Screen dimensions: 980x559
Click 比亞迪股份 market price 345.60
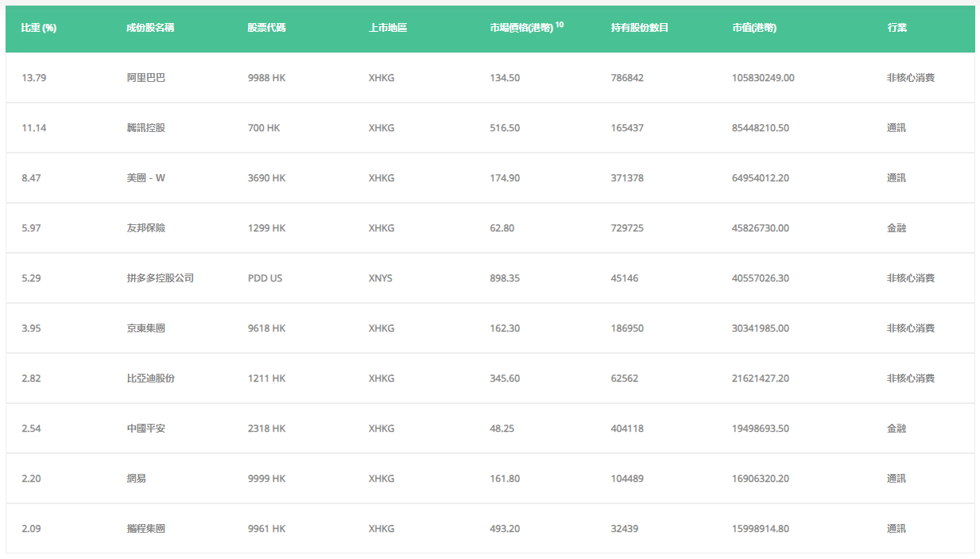click(505, 378)
